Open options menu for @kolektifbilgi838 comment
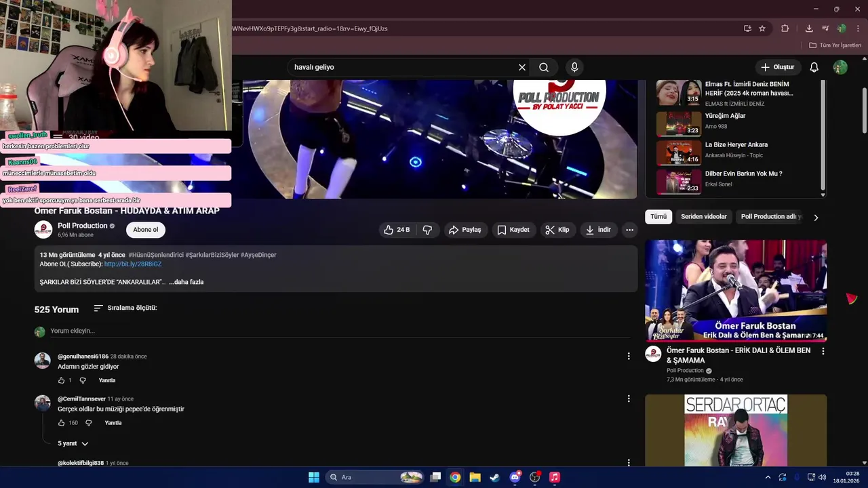Viewport: 868px width, 488px height. point(629,462)
